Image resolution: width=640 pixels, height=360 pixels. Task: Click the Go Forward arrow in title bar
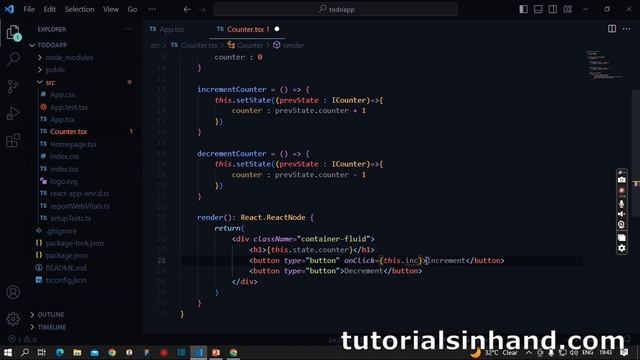pyautogui.click(x=202, y=9)
